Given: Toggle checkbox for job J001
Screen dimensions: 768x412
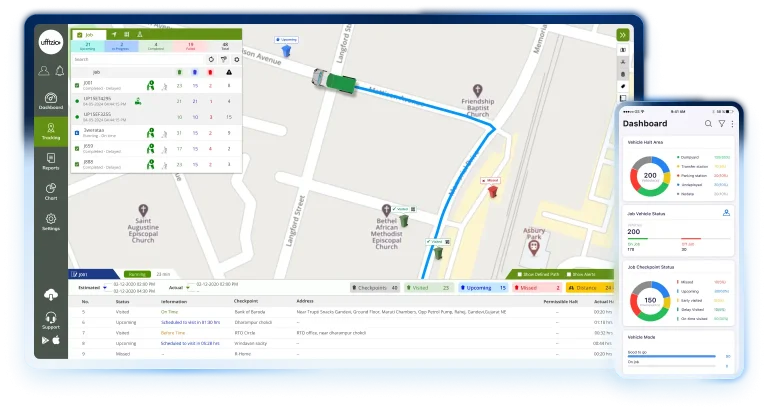Looking at the screenshot, I should point(77,85).
